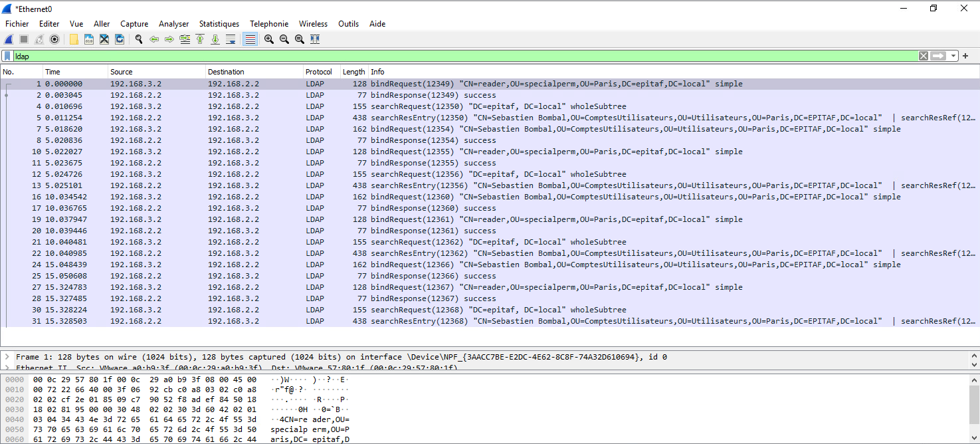This screenshot has width=980, height=444.
Task: Open the display filter bookmark menu
Action: coord(7,56)
